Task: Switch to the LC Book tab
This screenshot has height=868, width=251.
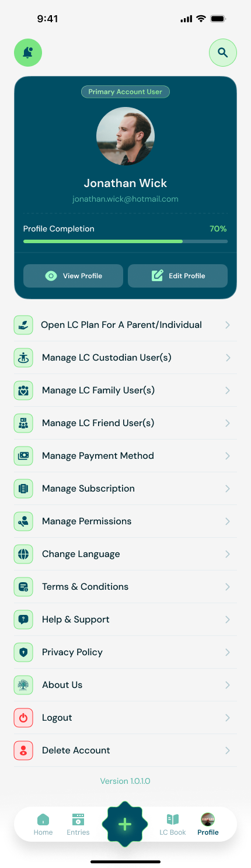Action: [x=173, y=824]
